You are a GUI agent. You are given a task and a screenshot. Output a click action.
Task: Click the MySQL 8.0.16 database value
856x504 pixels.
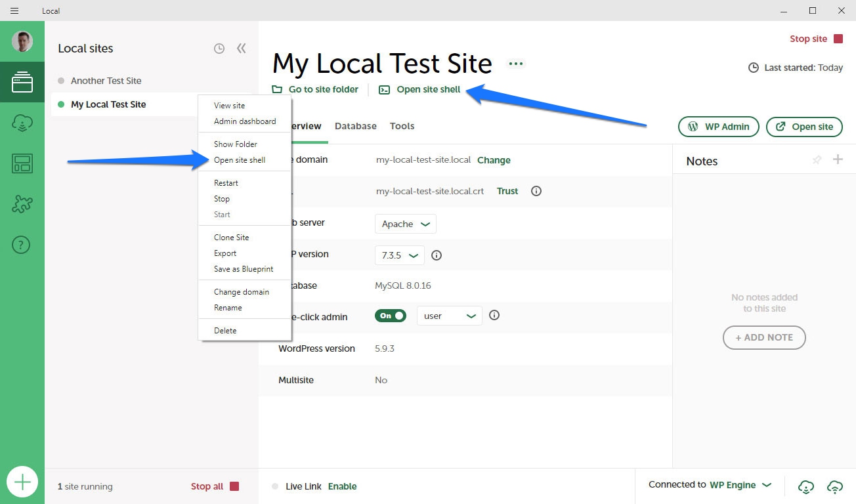[403, 285]
